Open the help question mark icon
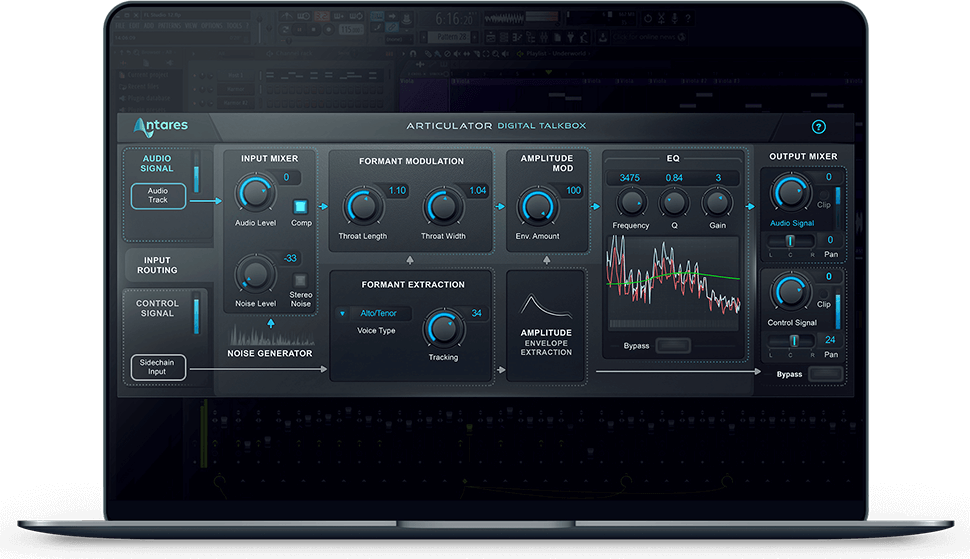Screen dimensions: 970x559 click(819, 127)
